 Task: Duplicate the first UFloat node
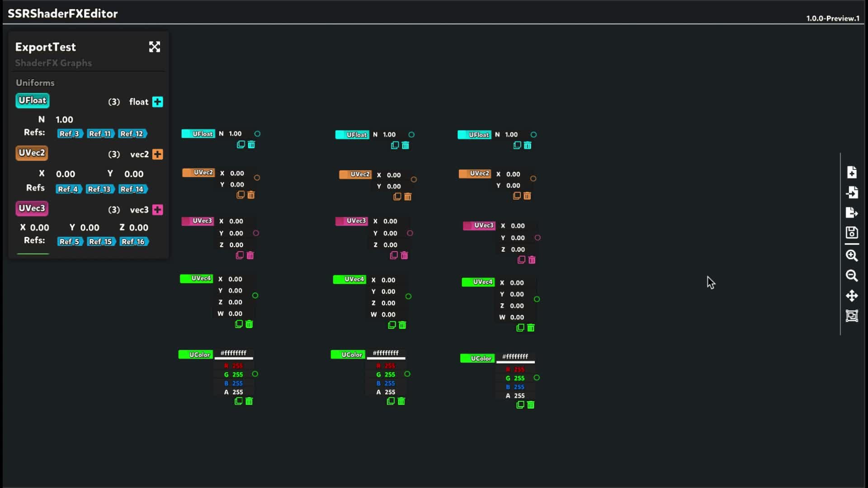point(240,145)
